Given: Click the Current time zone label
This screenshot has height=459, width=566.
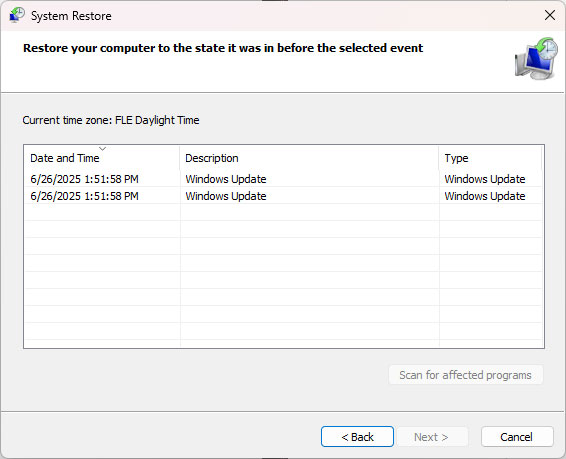Looking at the screenshot, I should [111, 120].
